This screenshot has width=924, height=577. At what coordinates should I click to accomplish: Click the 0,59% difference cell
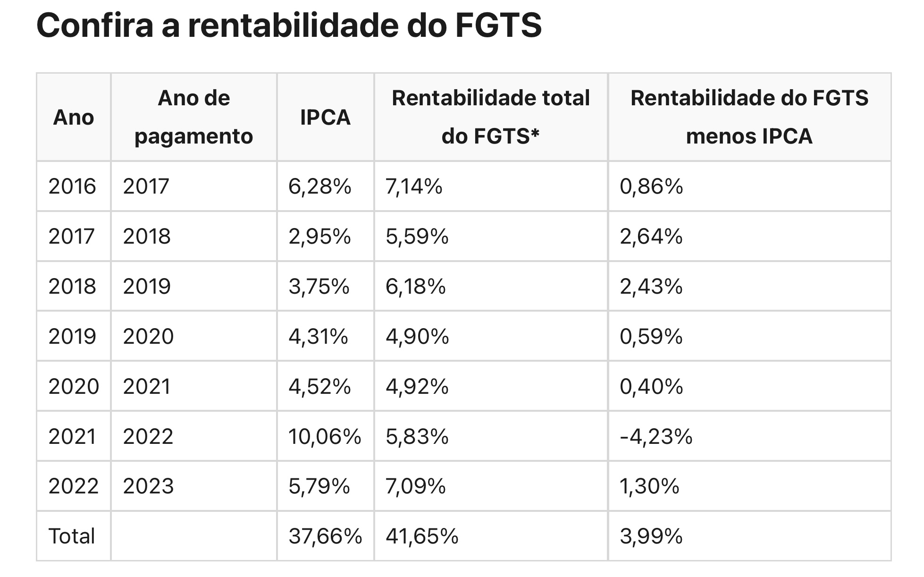651,337
